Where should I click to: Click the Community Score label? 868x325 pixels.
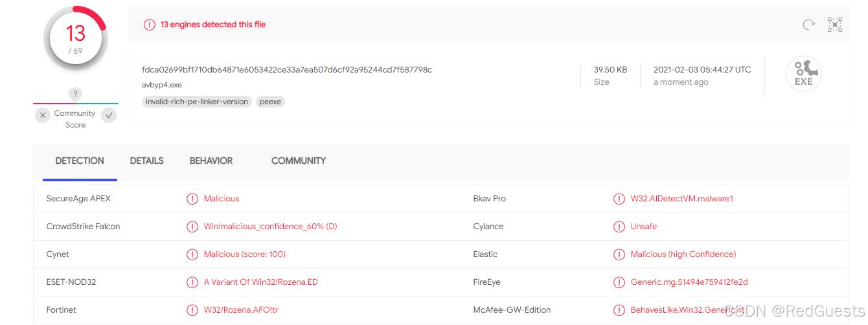click(x=75, y=119)
